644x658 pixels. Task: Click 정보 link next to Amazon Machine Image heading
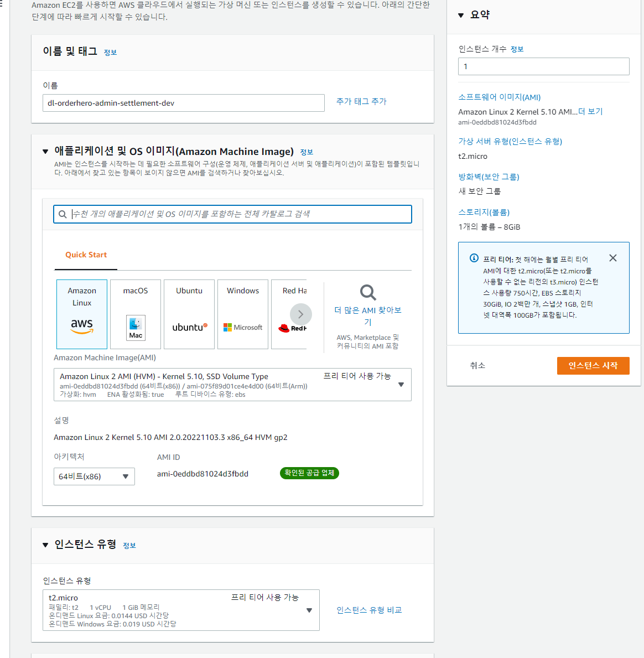coord(307,152)
